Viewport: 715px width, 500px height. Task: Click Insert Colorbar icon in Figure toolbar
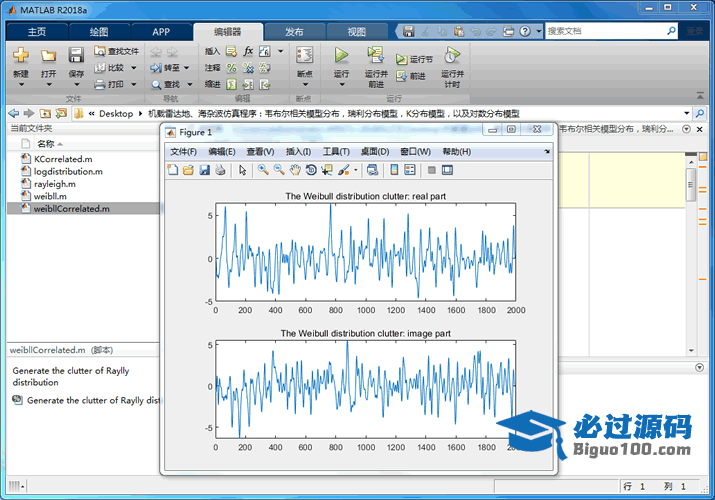point(394,170)
